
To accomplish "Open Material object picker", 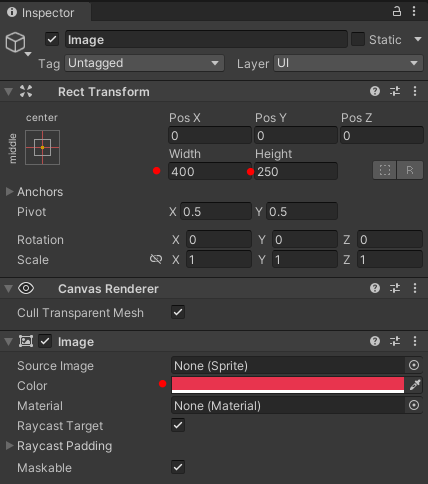I will coord(414,405).
